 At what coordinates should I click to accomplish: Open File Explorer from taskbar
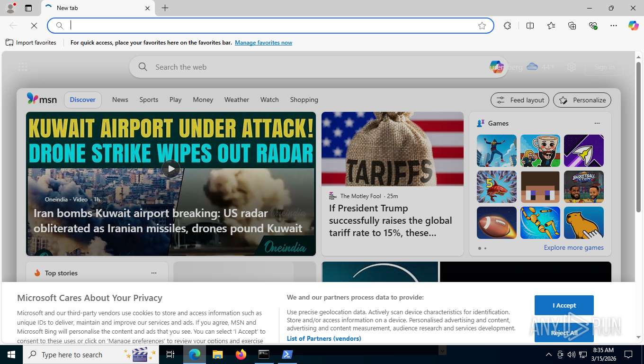point(217,355)
